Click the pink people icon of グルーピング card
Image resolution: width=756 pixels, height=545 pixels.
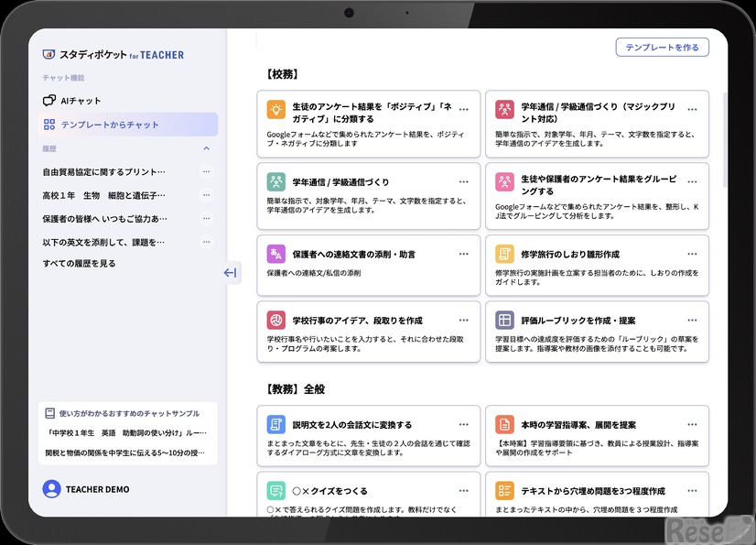pyautogui.click(x=505, y=182)
